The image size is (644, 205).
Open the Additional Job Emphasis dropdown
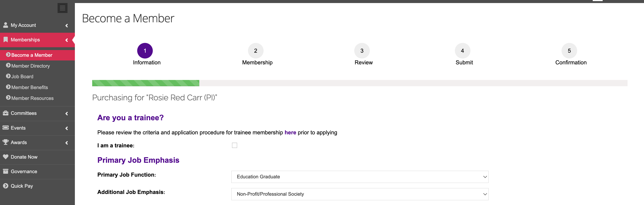coord(359,194)
